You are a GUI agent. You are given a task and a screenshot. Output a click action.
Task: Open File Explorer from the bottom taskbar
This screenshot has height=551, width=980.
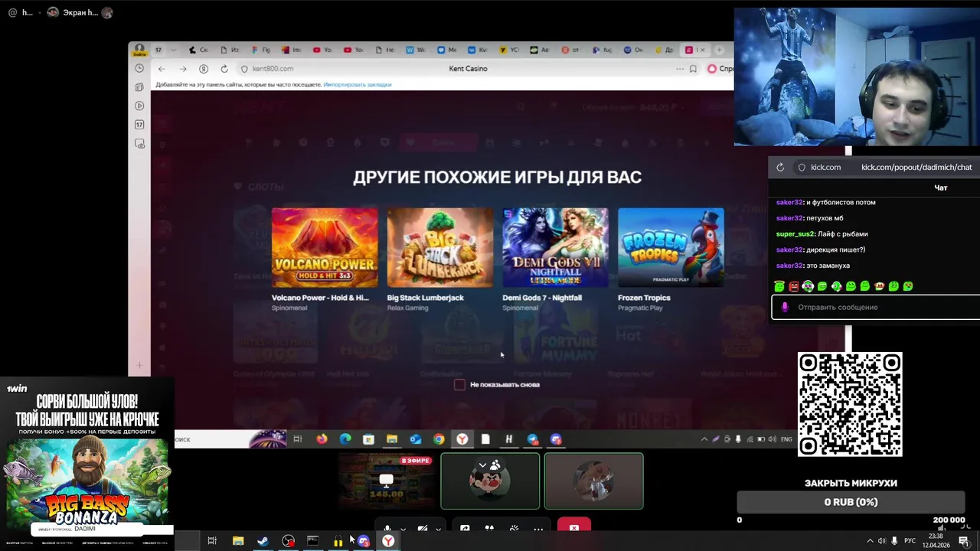238,541
